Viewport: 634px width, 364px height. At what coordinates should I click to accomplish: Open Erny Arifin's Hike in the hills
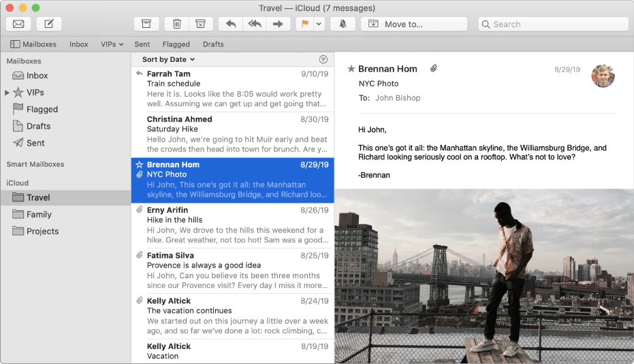232,225
